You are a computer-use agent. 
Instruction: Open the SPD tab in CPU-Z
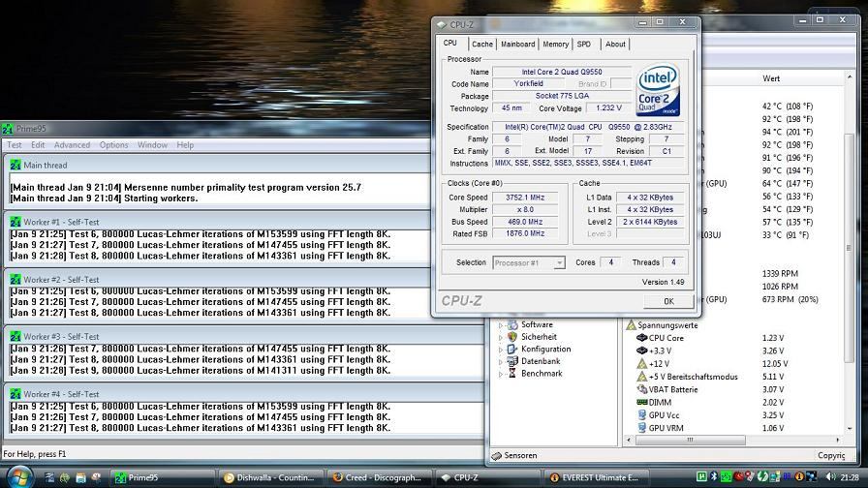tap(584, 45)
